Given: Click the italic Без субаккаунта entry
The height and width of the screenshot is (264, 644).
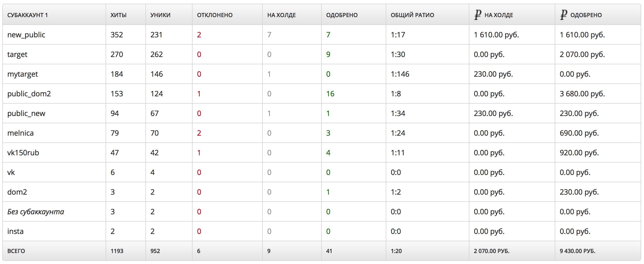Looking at the screenshot, I should [x=36, y=212].
